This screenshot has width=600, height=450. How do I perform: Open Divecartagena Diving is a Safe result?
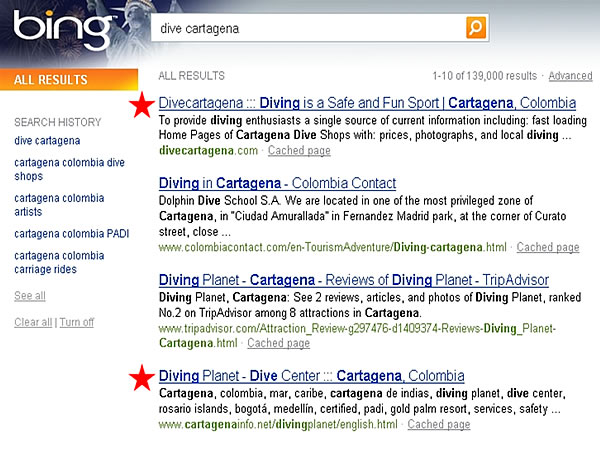[367, 103]
